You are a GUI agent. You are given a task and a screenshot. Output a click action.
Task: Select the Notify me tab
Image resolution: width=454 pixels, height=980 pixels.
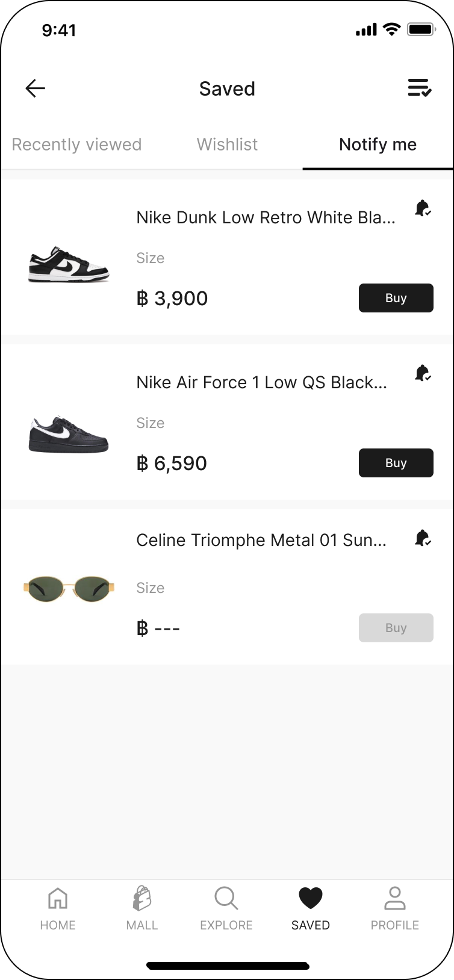click(x=378, y=144)
